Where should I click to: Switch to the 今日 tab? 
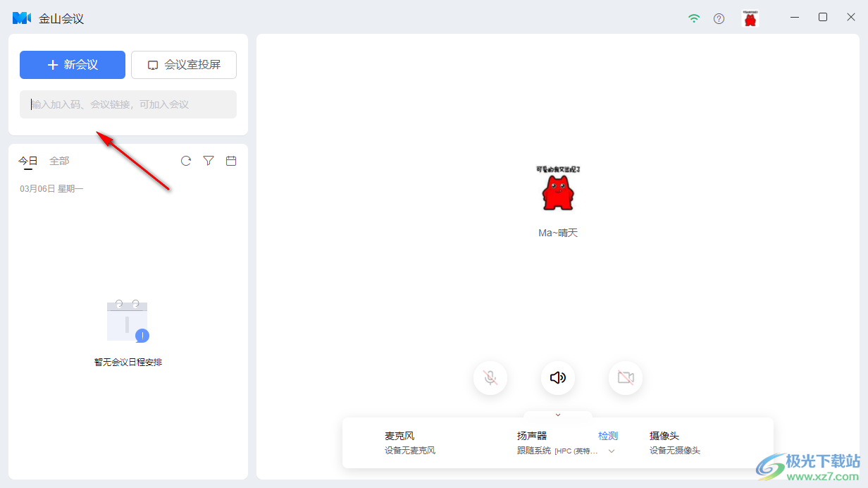(28, 161)
